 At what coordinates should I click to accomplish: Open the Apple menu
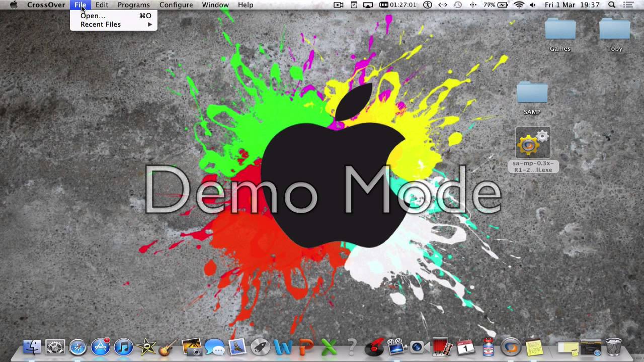[14, 5]
